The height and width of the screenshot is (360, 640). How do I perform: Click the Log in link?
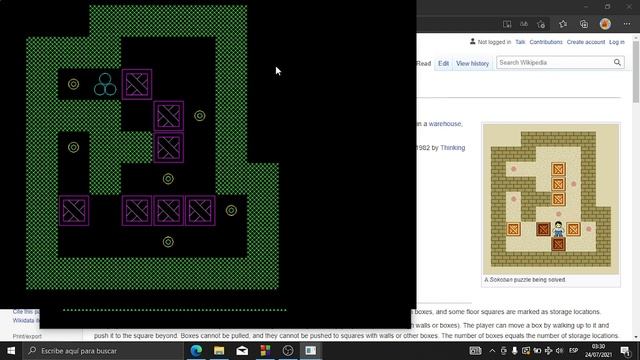click(x=617, y=42)
